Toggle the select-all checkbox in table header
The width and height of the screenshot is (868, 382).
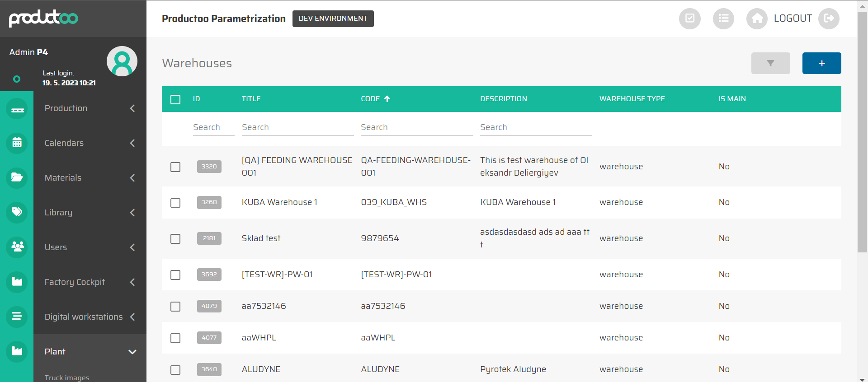click(175, 99)
